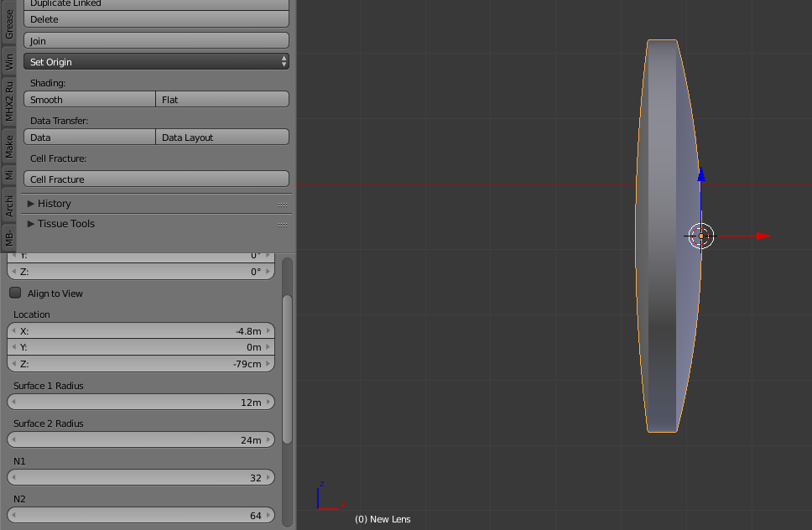The height and width of the screenshot is (530, 812).
Task: Set shading to Smooth
Action: [90, 100]
